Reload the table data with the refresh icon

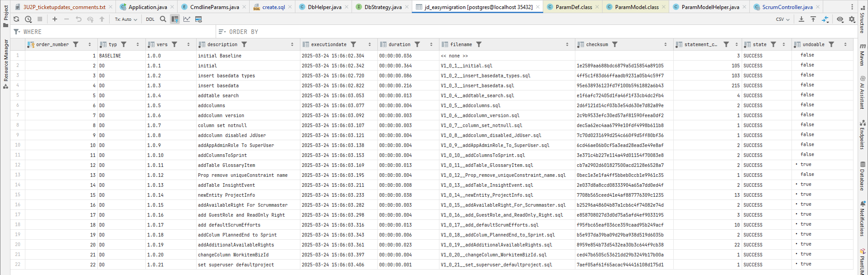click(x=16, y=19)
